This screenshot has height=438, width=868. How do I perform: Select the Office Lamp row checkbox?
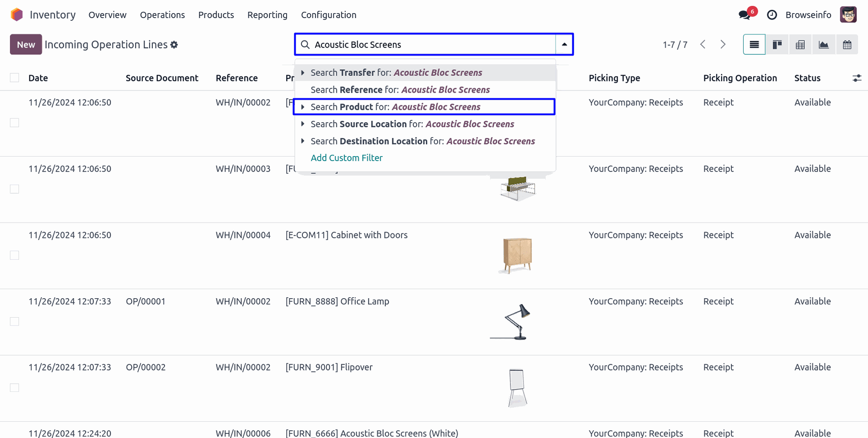(x=14, y=322)
